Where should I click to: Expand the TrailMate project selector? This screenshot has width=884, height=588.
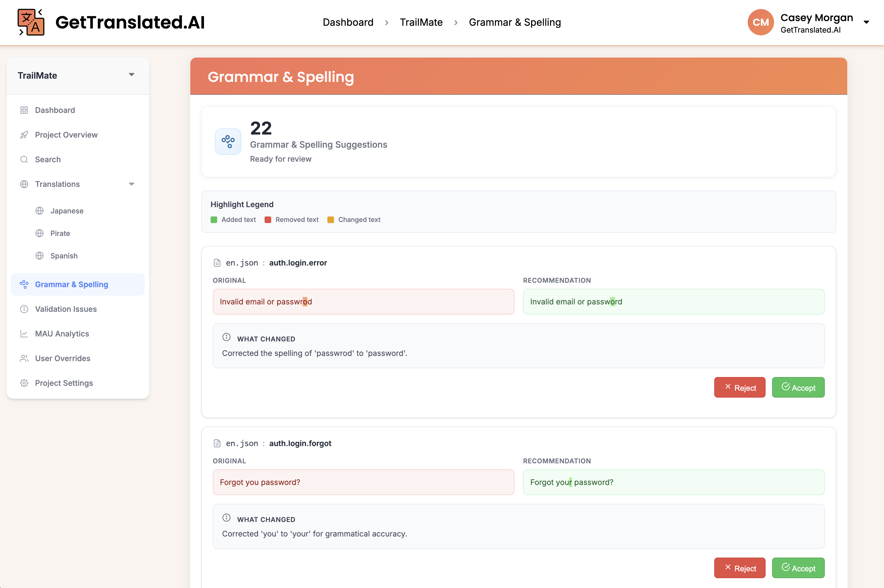click(x=131, y=75)
